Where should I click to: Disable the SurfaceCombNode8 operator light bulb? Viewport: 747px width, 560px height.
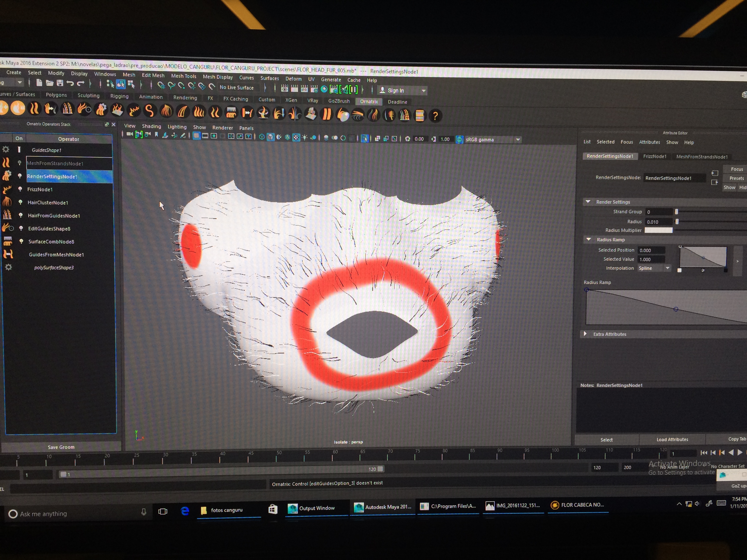pyautogui.click(x=21, y=241)
